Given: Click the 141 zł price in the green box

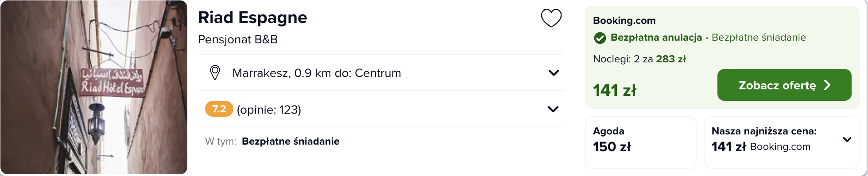Looking at the screenshot, I should click(614, 91).
